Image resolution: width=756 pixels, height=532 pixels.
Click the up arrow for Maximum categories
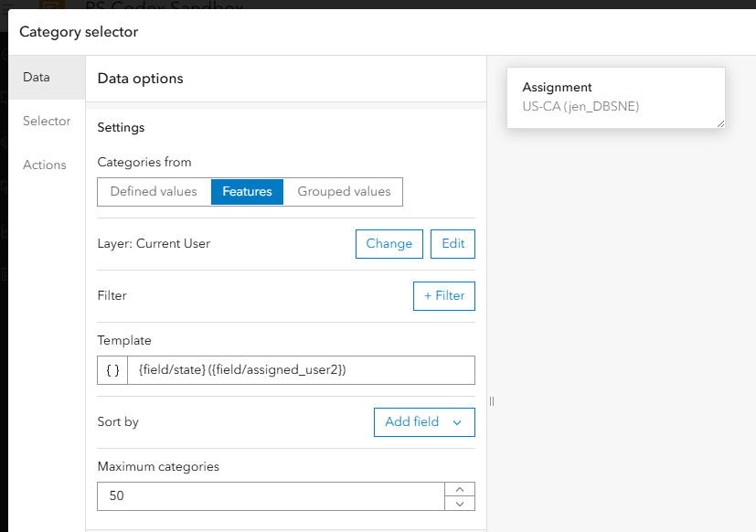click(x=460, y=489)
